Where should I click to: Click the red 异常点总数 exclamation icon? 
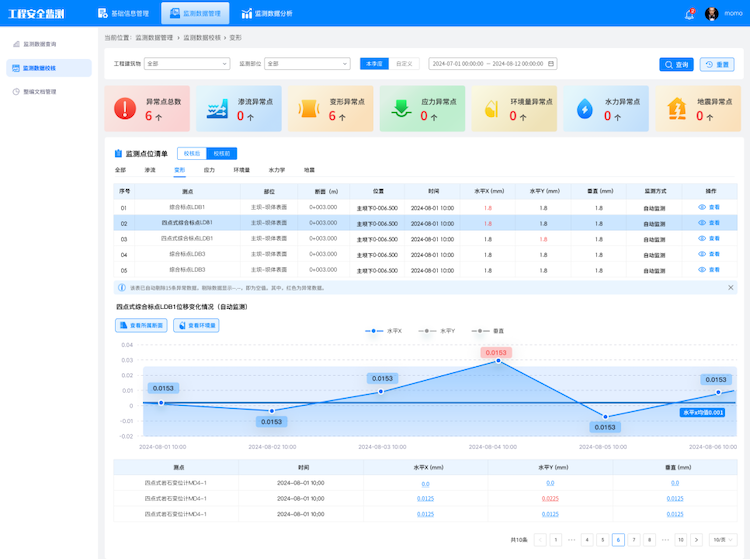125,108
